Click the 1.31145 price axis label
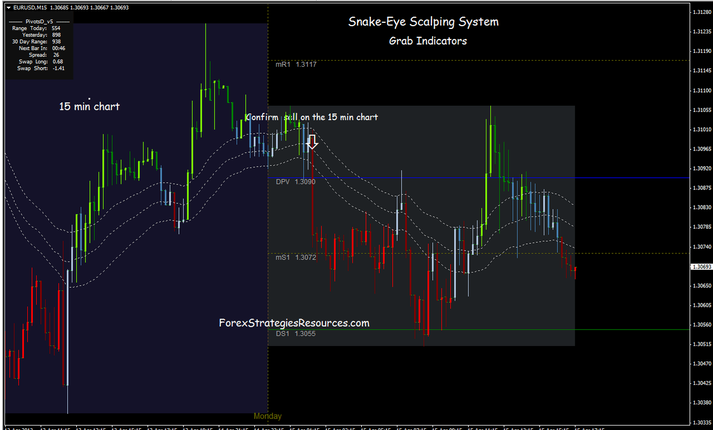Viewport: 713px width, 430px height. pyautogui.click(x=702, y=71)
